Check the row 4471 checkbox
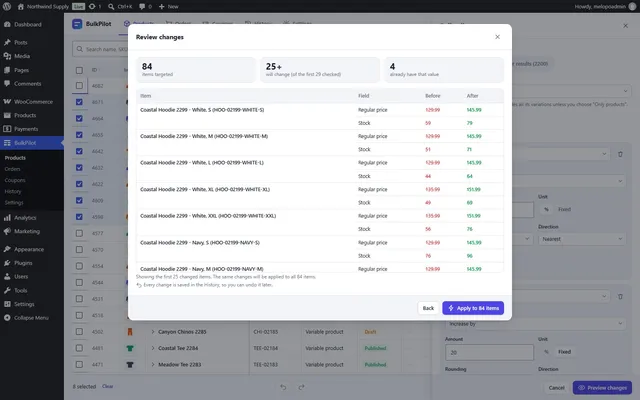 coord(79,364)
